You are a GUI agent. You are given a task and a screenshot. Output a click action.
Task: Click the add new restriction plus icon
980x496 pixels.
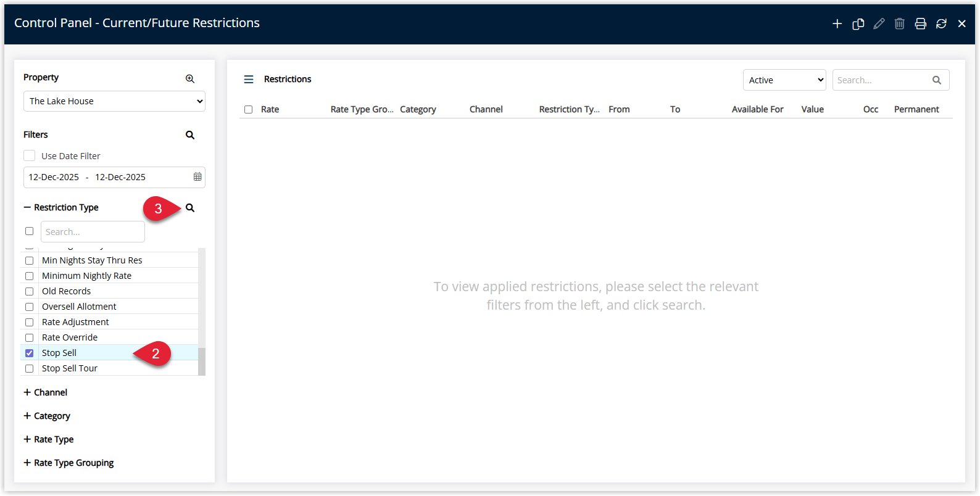click(837, 23)
